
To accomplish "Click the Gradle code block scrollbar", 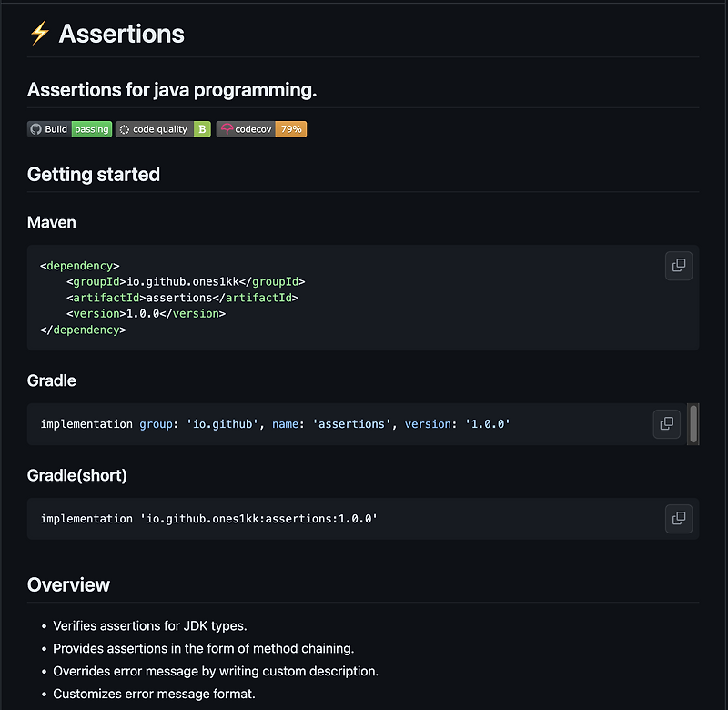I will point(693,423).
